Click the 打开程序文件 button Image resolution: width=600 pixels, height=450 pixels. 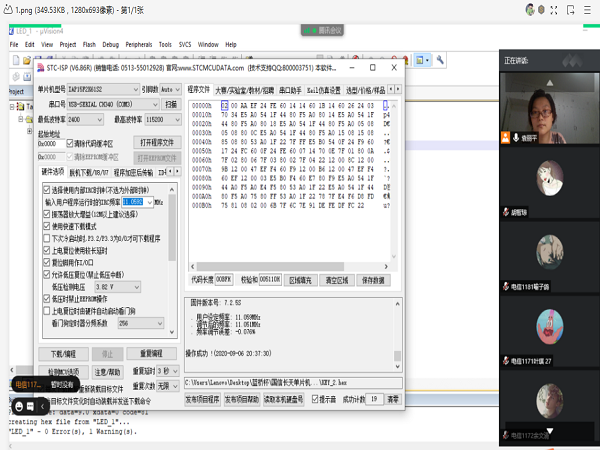[157, 142]
